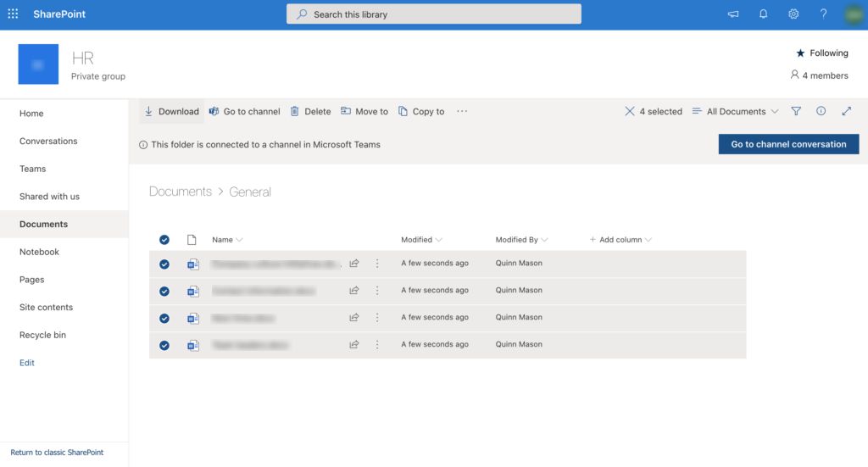Toggle the select all checkbox in header
The image size is (868, 467).
coord(164,240)
